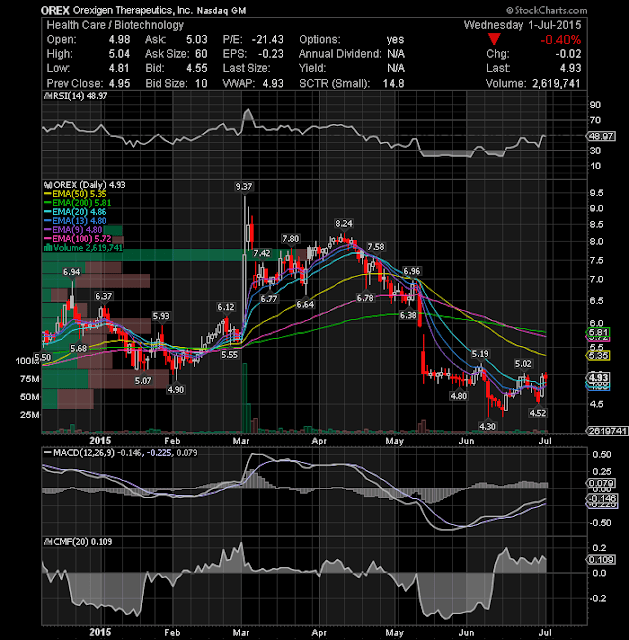This screenshot has height=640, width=629.
Task: Click the Bid Size value '10'
Action: (x=201, y=83)
